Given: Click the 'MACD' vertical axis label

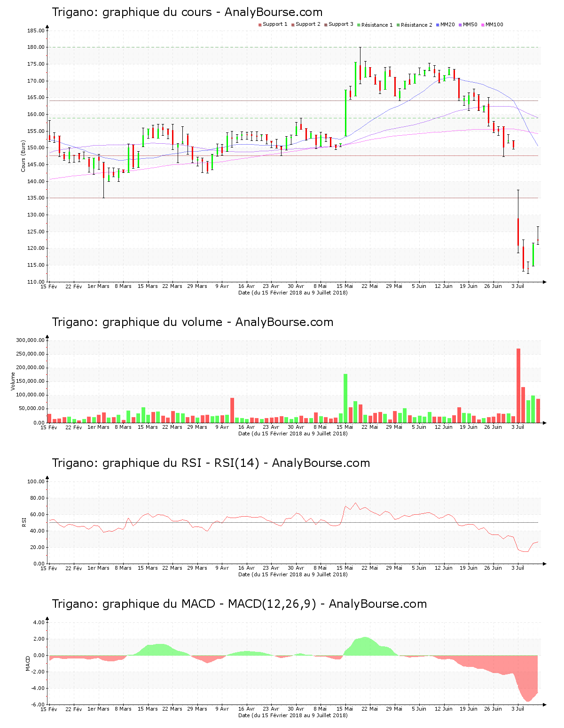Looking at the screenshot, I should [28, 663].
